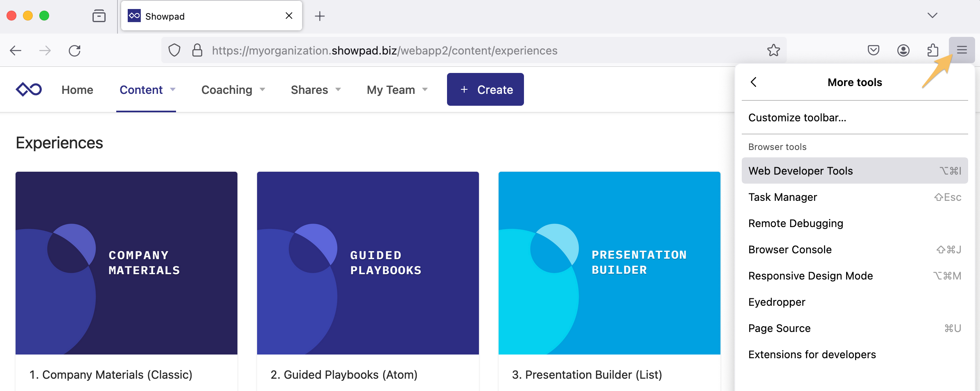Open the Company Materials thumbnail
The width and height of the screenshot is (980, 391).
pos(126,263)
